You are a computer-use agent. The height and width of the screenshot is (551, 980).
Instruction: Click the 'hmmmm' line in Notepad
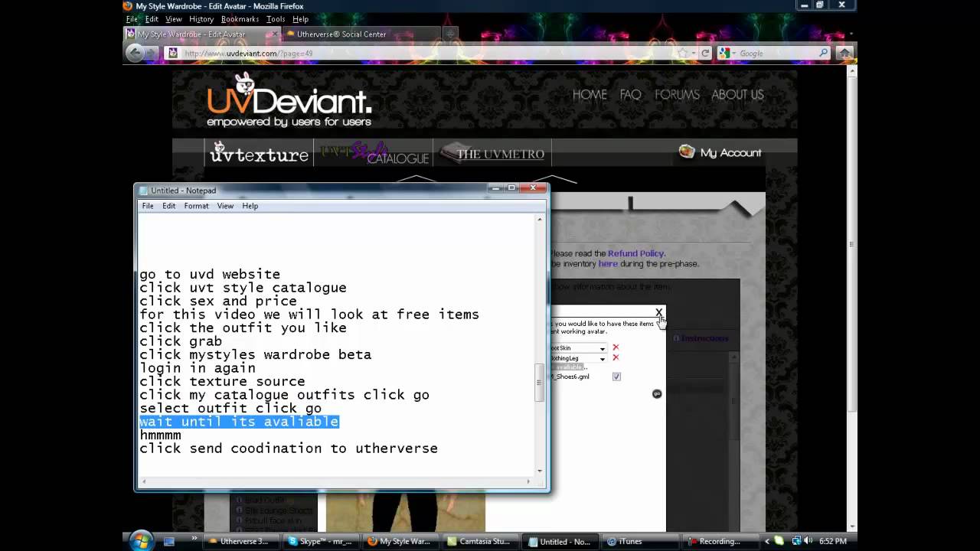[160, 435]
